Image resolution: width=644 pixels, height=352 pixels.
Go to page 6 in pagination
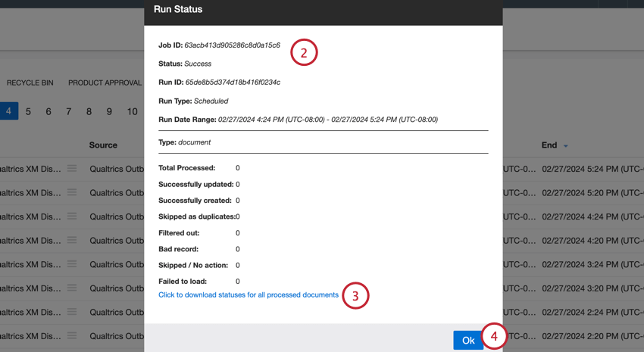point(48,111)
